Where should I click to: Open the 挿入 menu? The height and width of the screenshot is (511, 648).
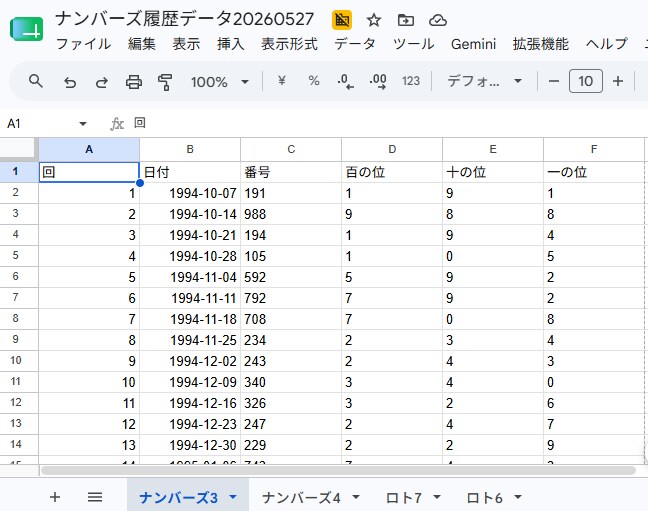231,44
